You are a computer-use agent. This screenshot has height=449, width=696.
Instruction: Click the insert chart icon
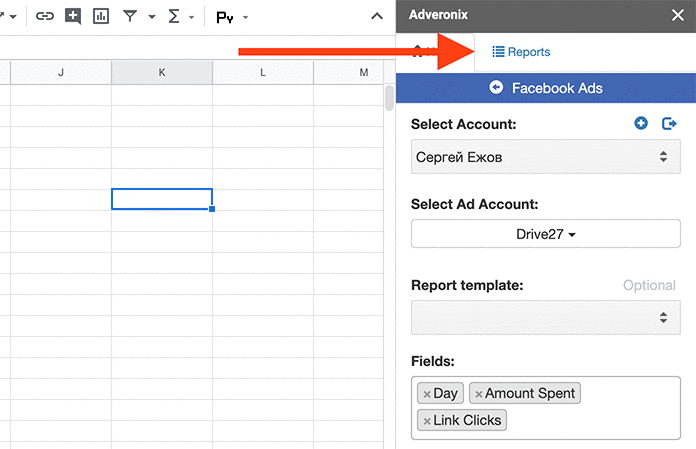coord(101,16)
